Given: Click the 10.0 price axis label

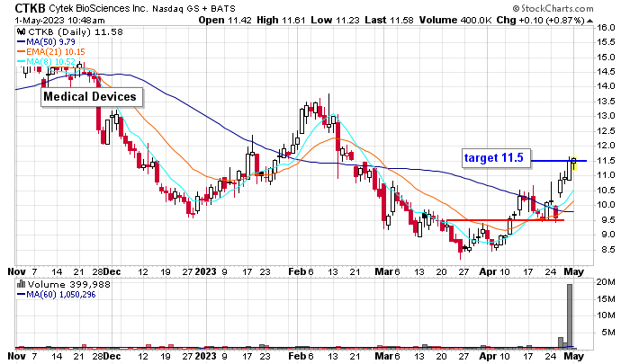Looking at the screenshot, I should click(x=606, y=205).
